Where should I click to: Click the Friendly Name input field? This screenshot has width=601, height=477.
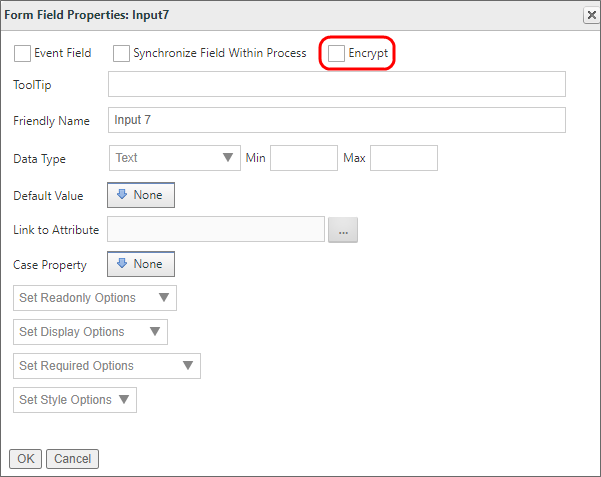coord(336,120)
